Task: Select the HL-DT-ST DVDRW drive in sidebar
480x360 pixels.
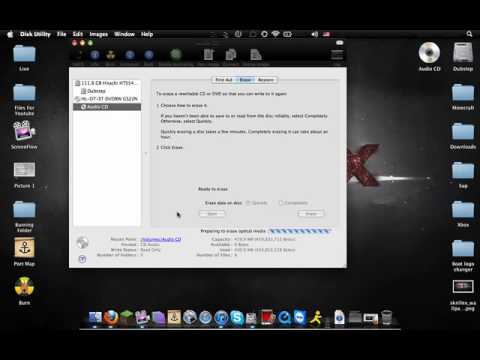Action: 107,99
